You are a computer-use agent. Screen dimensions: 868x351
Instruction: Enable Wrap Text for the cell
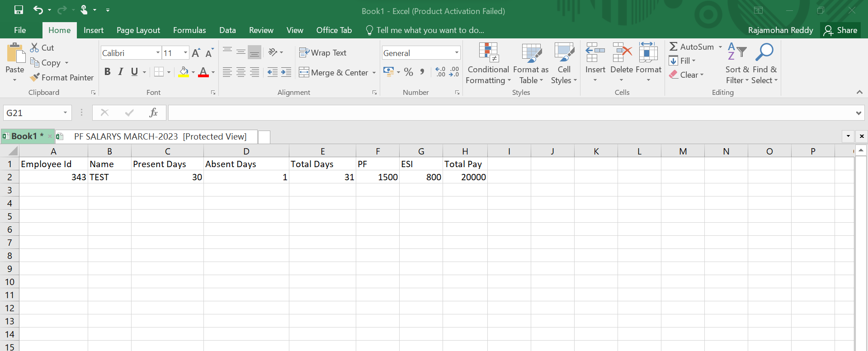pyautogui.click(x=323, y=53)
